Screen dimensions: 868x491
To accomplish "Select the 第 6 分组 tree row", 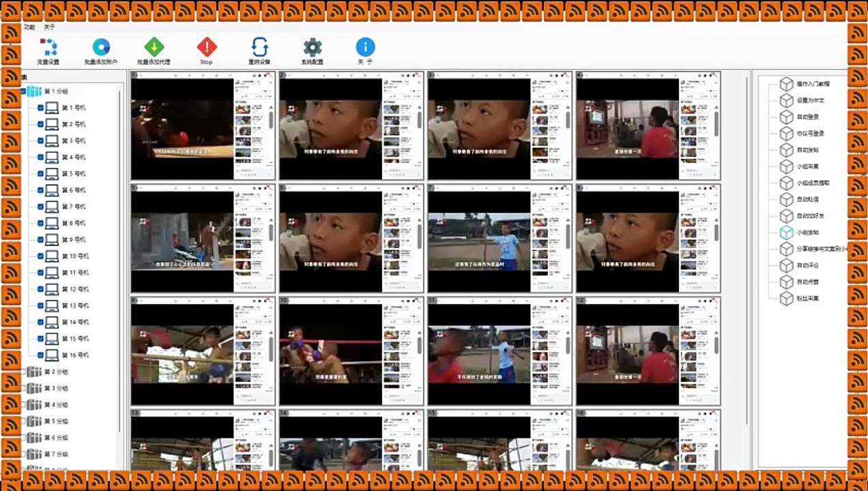I will pyautogui.click(x=56, y=437).
